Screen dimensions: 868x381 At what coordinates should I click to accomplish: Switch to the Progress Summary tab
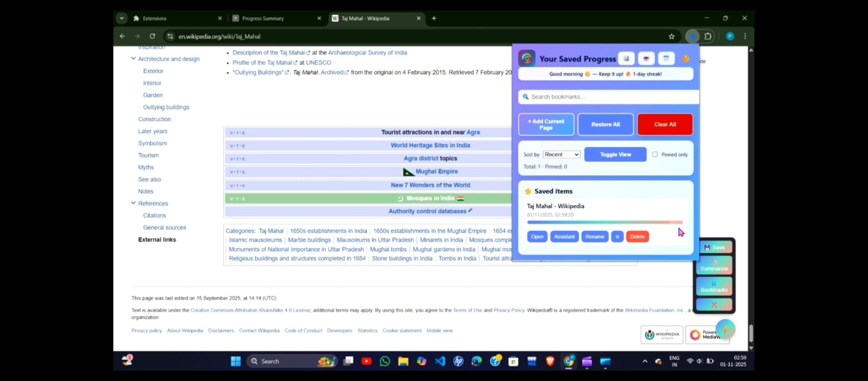[x=277, y=18]
